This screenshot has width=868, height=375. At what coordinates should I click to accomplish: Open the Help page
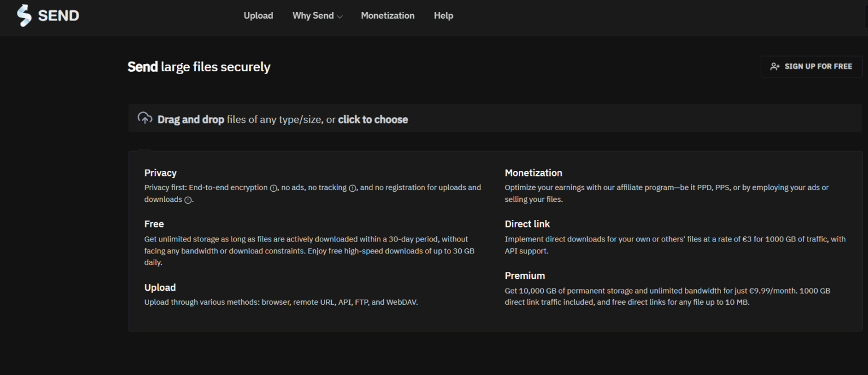point(444,16)
